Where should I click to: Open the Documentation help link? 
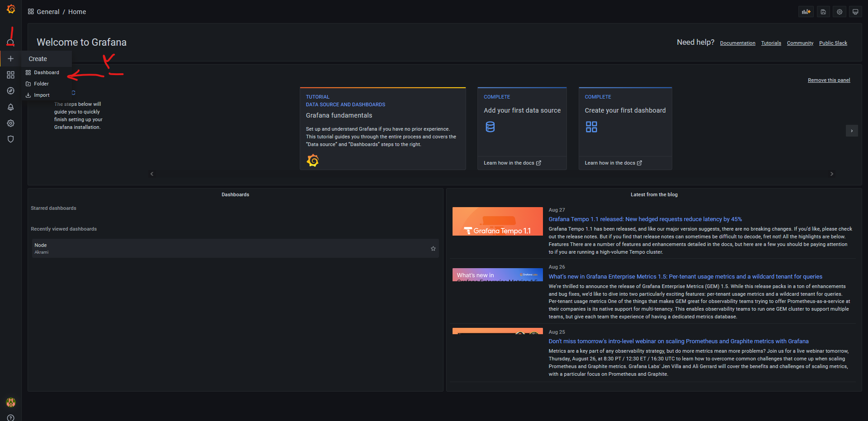tap(737, 43)
